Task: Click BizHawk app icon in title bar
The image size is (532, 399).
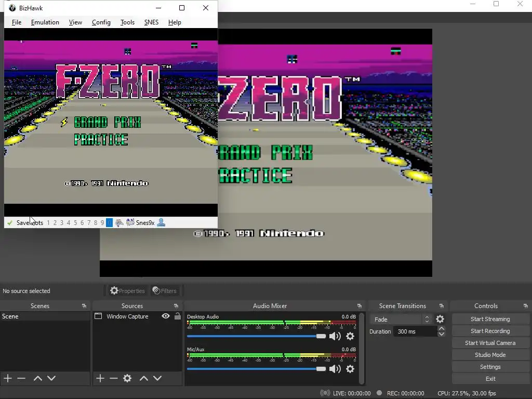Action: (12, 8)
